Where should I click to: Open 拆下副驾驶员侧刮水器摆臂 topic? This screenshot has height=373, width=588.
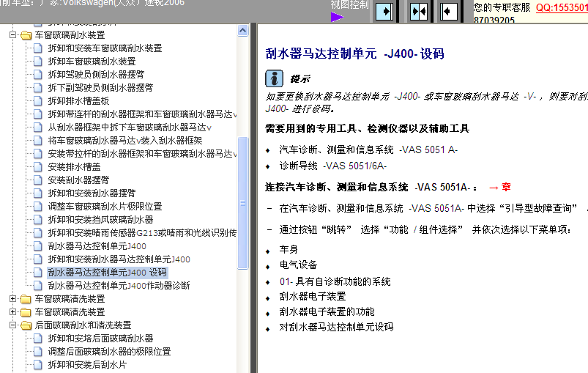pyautogui.click(x=100, y=87)
